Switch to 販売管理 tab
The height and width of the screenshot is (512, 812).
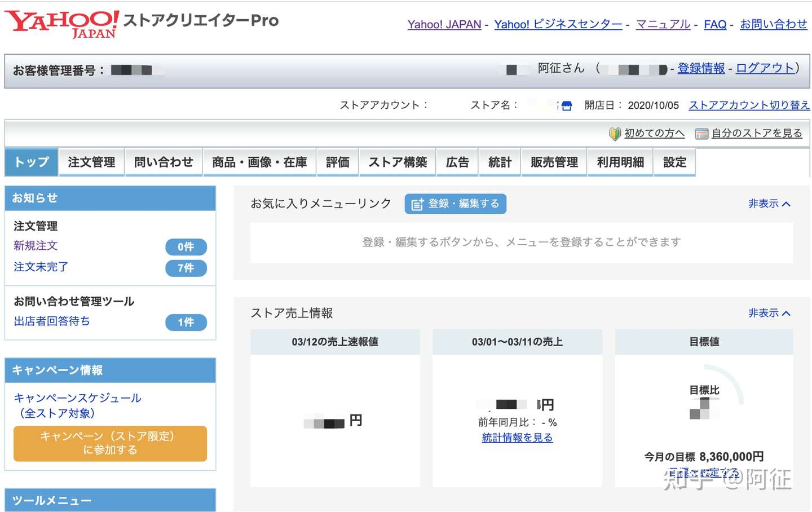click(x=554, y=162)
